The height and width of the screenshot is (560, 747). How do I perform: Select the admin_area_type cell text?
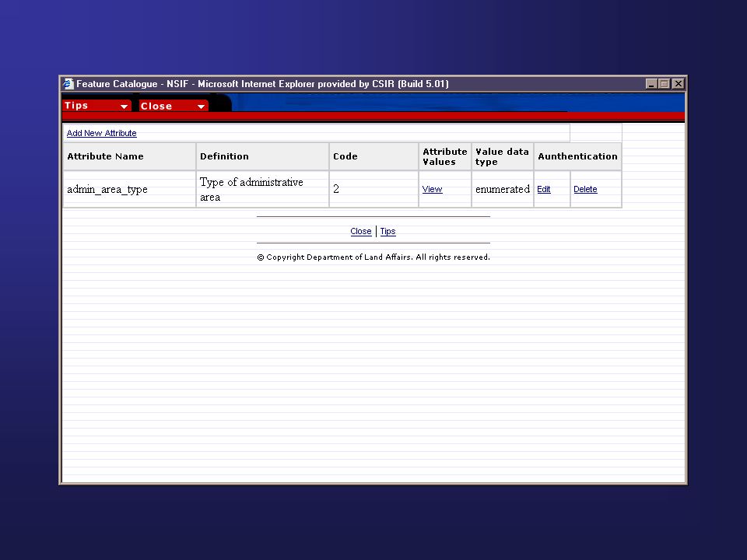click(x=107, y=190)
